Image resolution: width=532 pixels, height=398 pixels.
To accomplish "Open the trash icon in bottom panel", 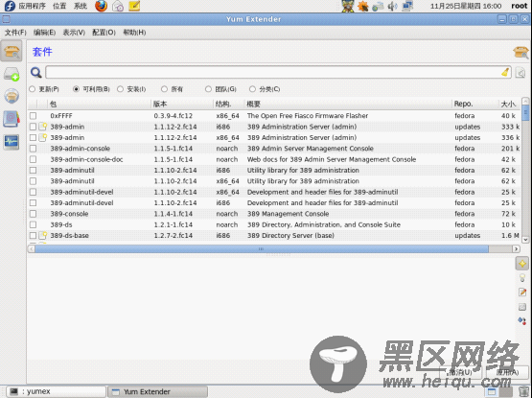I will (524, 391).
